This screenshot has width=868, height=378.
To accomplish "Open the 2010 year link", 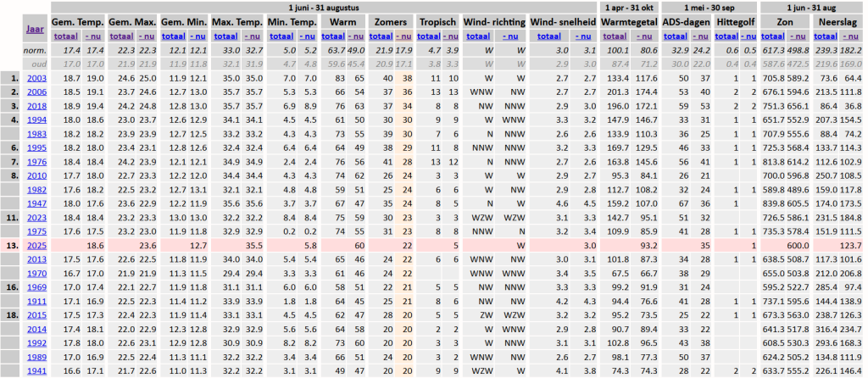I will click(37, 175).
